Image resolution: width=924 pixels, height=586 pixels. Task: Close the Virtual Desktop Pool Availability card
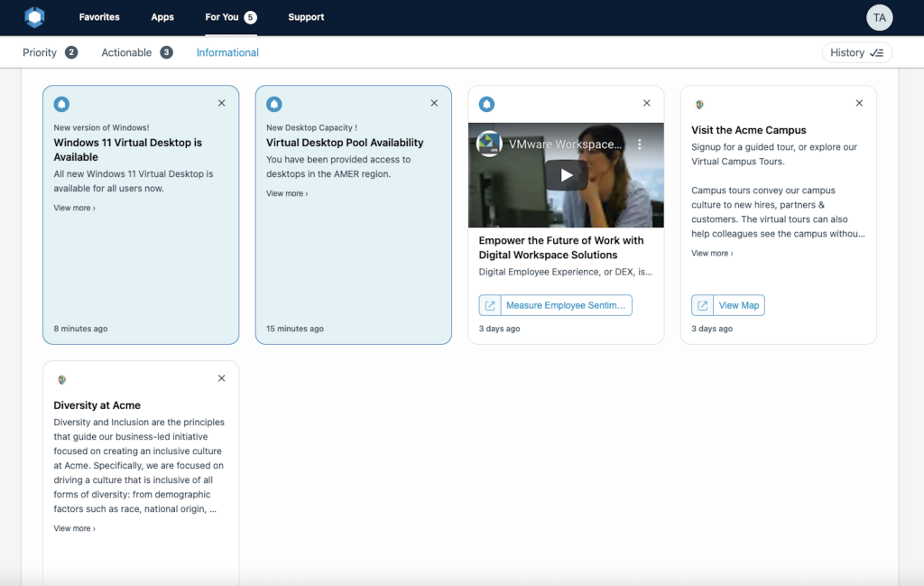pyautogui.click(x=434, y=103)
